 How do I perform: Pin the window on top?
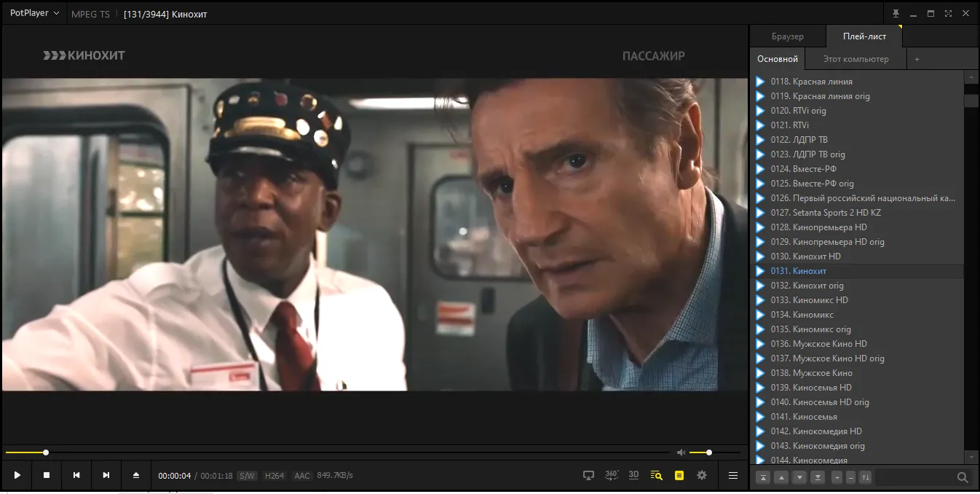tap(896, 13)
